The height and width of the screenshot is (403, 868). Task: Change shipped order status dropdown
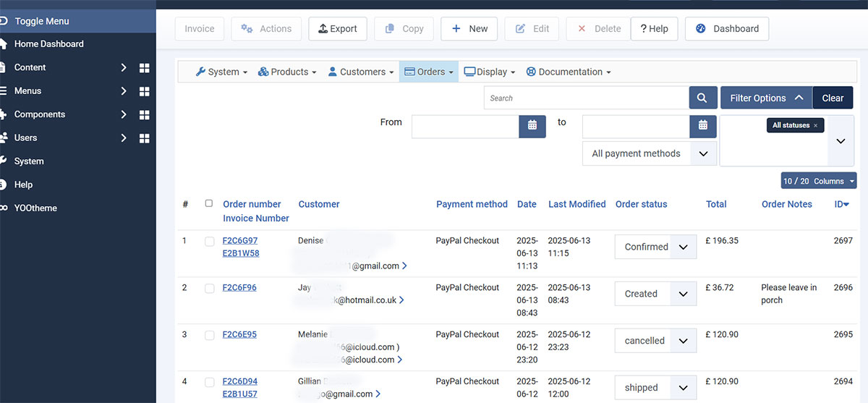(655, 388)
